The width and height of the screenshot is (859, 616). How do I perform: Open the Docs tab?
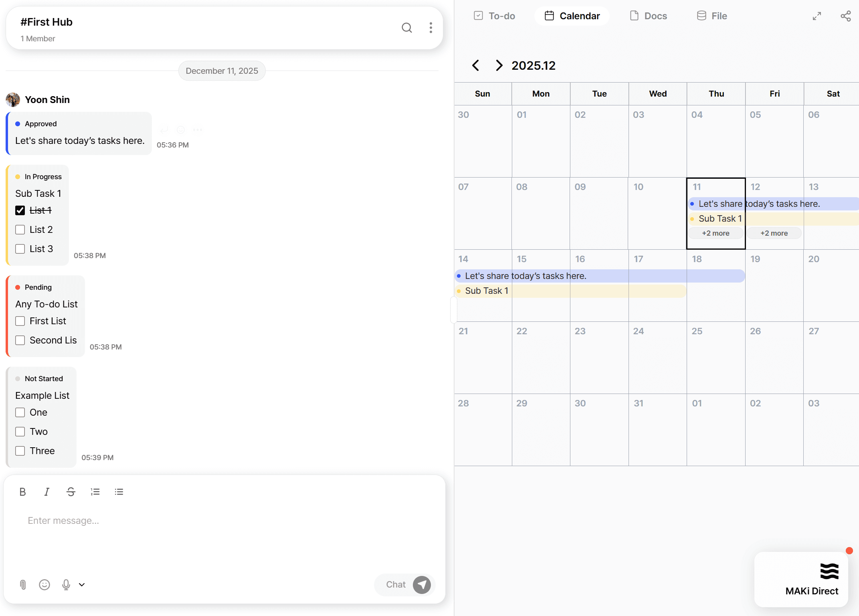pos(648,16)
